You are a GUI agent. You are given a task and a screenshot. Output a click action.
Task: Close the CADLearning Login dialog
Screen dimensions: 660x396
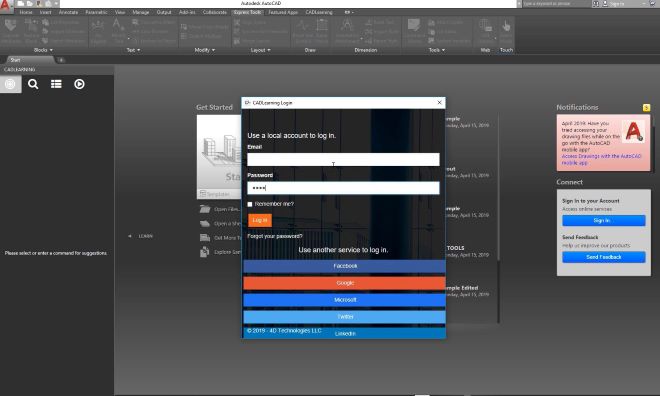439,103
